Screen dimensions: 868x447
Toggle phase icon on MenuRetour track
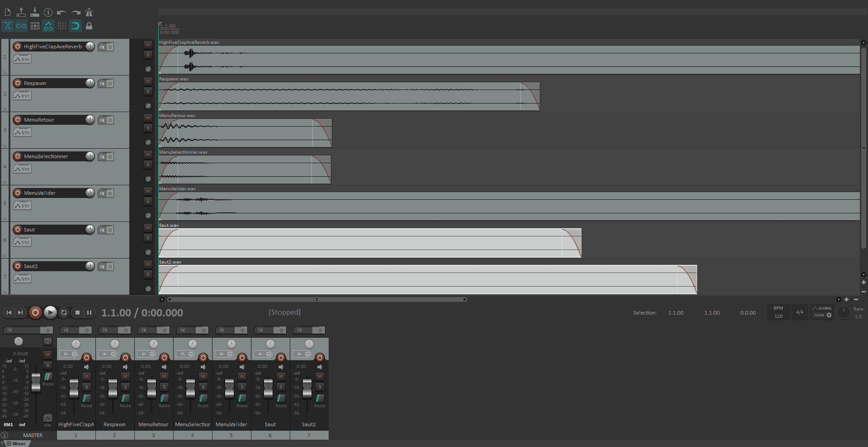point(148,142)
